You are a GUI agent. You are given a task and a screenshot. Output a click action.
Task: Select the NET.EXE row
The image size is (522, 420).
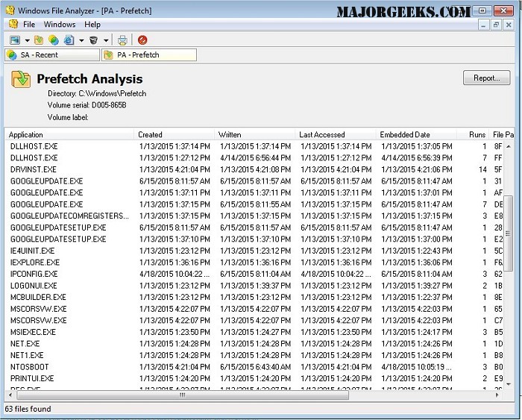(254, 344)
